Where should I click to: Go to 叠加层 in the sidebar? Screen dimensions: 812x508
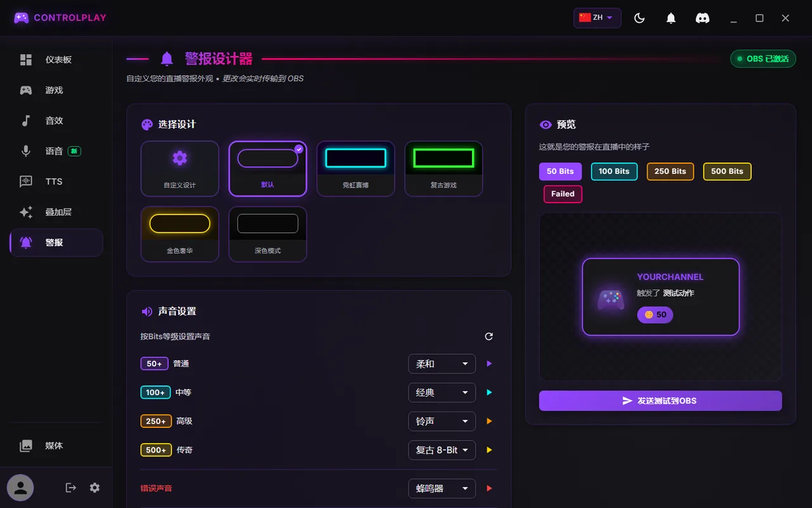(x=56, y=212)
